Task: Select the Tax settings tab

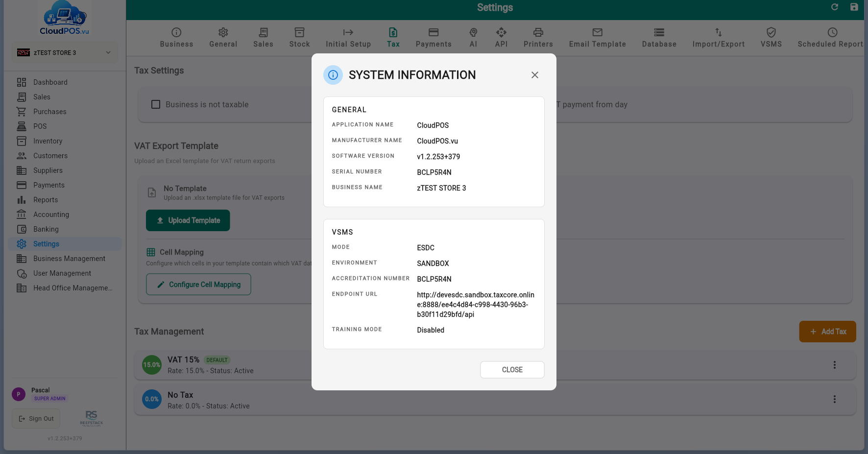Action: click(x=393, y=38)
